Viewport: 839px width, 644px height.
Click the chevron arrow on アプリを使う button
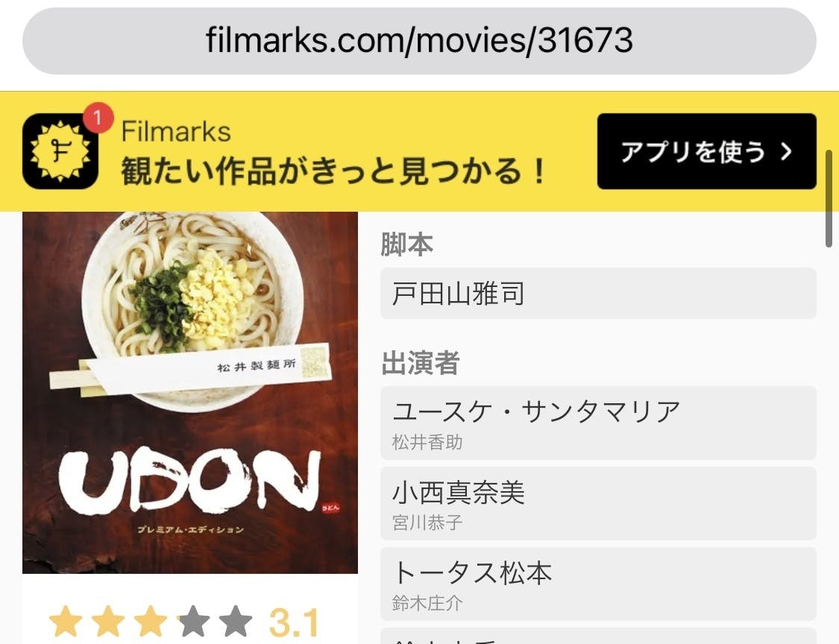coord(786,152)
